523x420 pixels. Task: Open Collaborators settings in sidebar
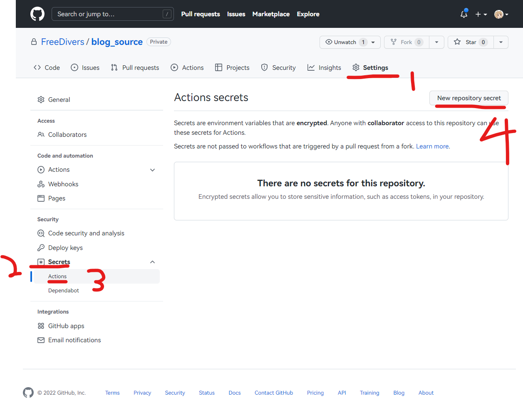(x=97, y=135)
